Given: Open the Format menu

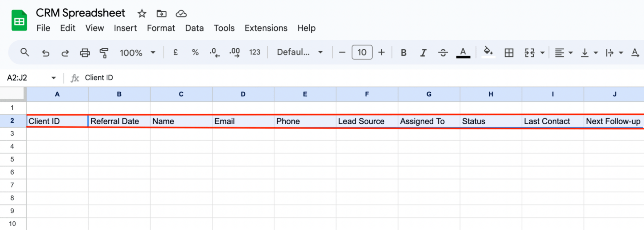Looking at the screenshot, I should tap(161, 28).
